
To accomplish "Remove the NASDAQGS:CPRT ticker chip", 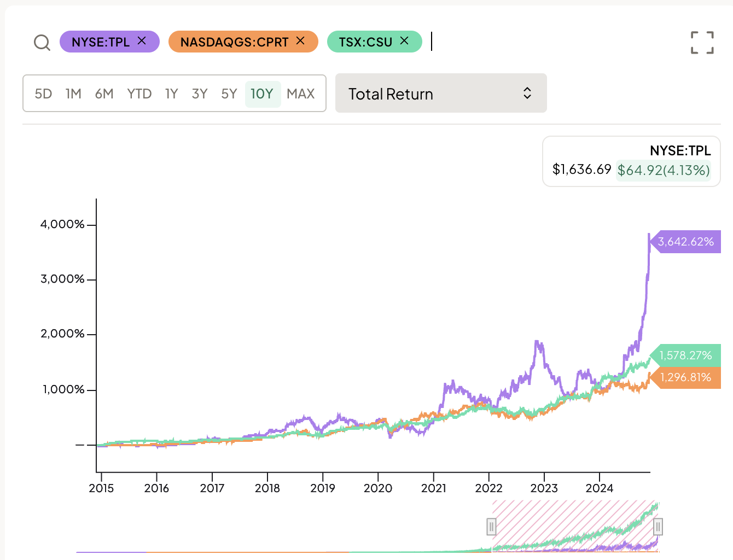I will pyautogui.click(x=300, y=40).
